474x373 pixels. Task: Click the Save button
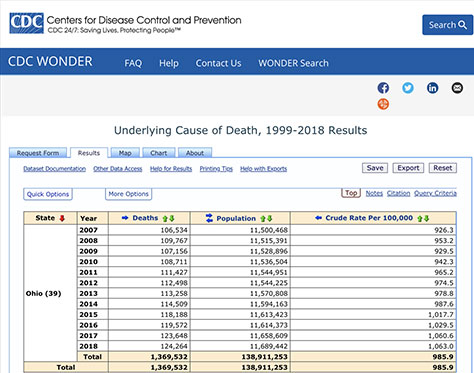[375, 168]
